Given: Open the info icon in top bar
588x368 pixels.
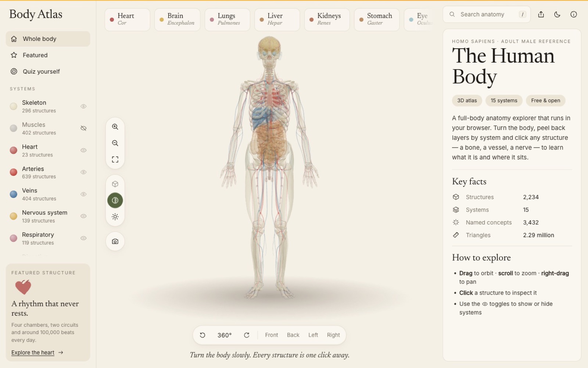Looking at the screenshot, I should 573,14.
